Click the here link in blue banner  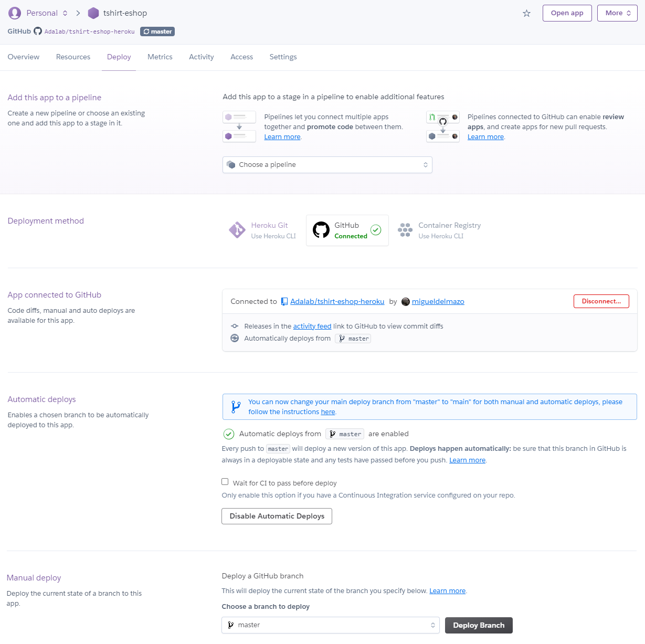click(x=328, y=411)
